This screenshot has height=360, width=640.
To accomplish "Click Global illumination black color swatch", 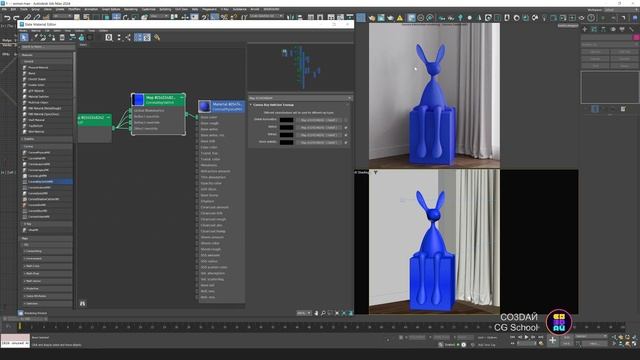I will (287, 120).
